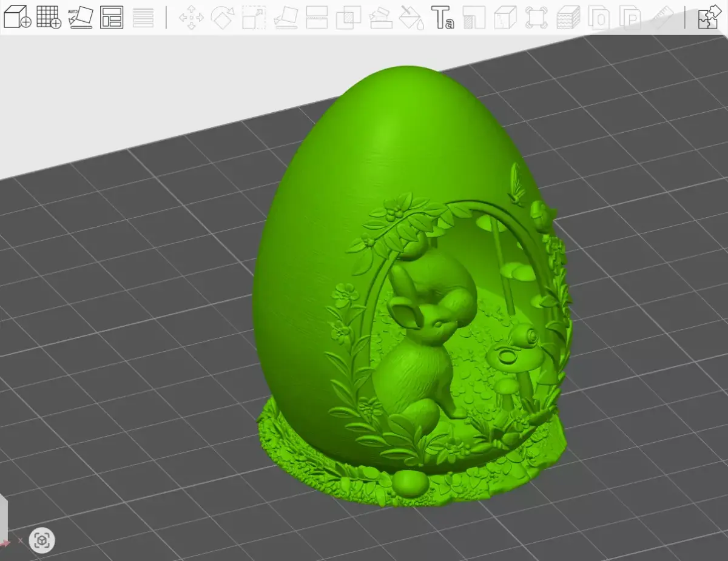Activate the support painting brush tool
The width and height of the screenshot is (728, 561).
tap(380, 18)
